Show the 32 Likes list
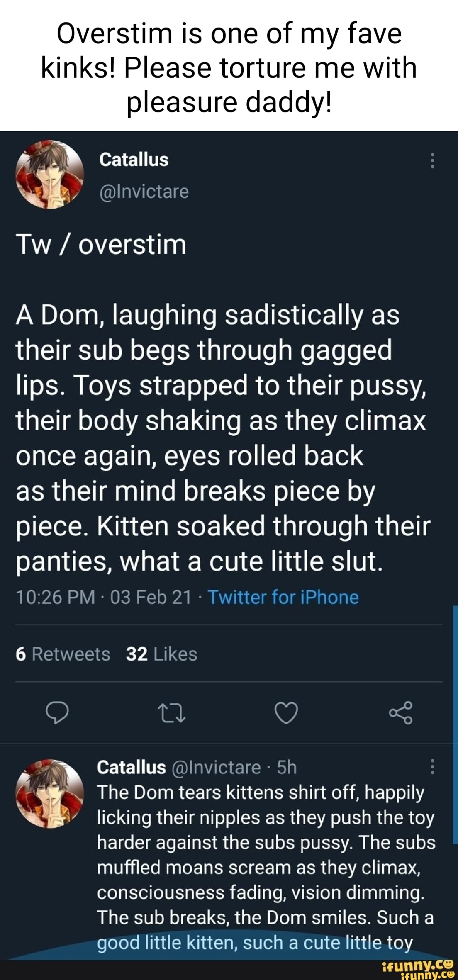Viewport: 458px width, 980px height. (x=162, y=654)
